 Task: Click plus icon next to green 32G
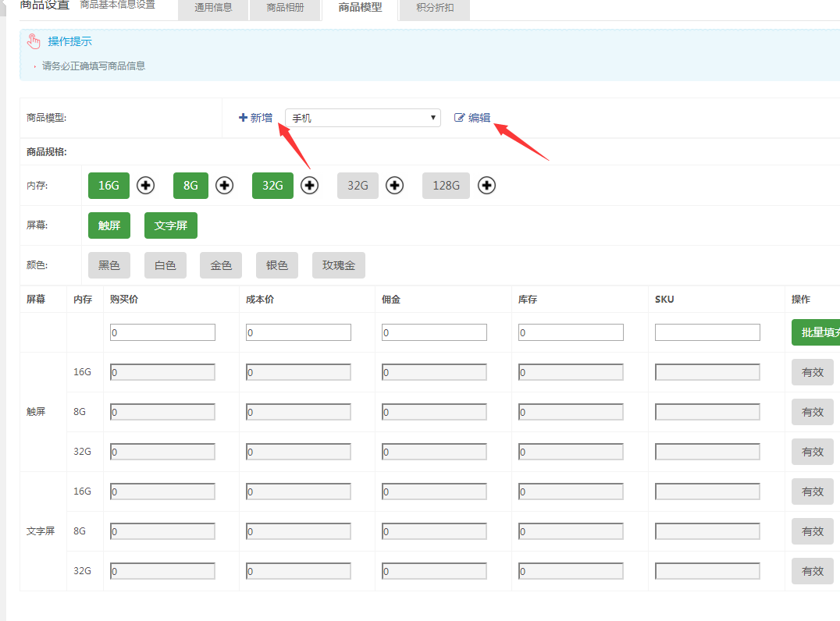point(310,186)
